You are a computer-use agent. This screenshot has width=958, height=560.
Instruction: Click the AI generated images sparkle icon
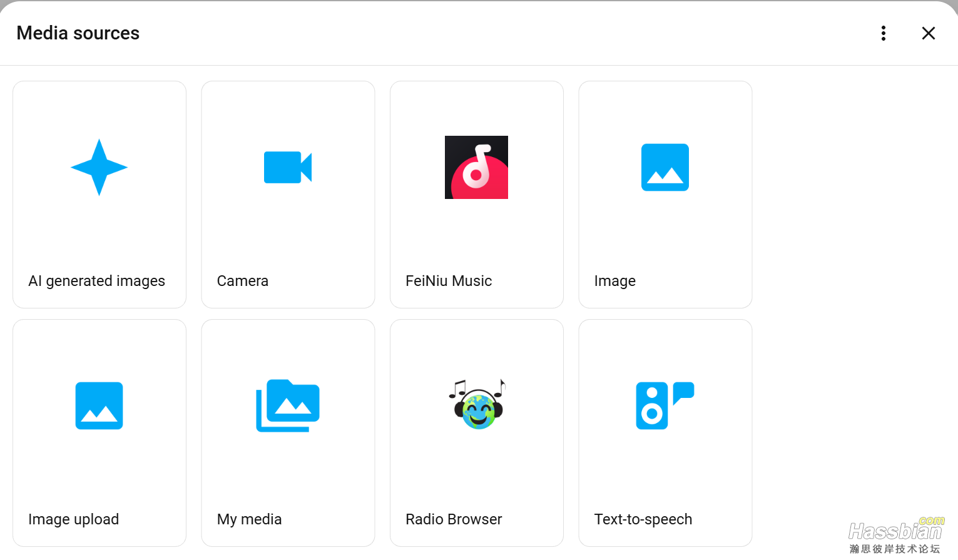click(x=99, y=167)
